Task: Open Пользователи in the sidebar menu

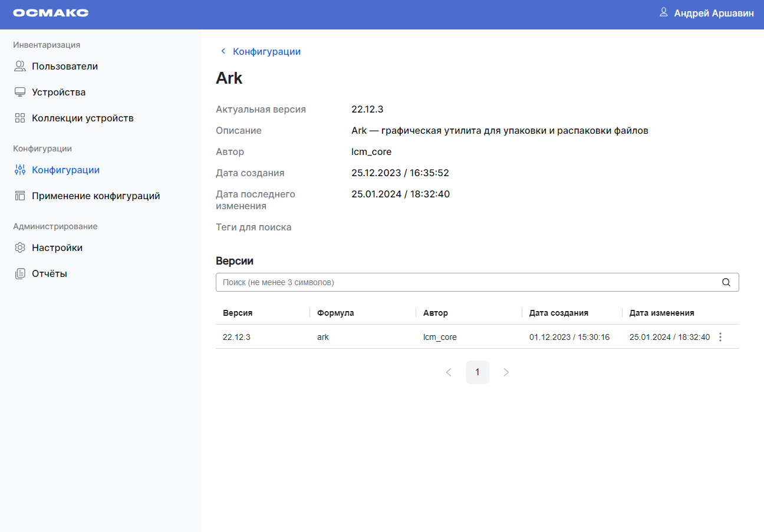Action: (x=65, y=67)
